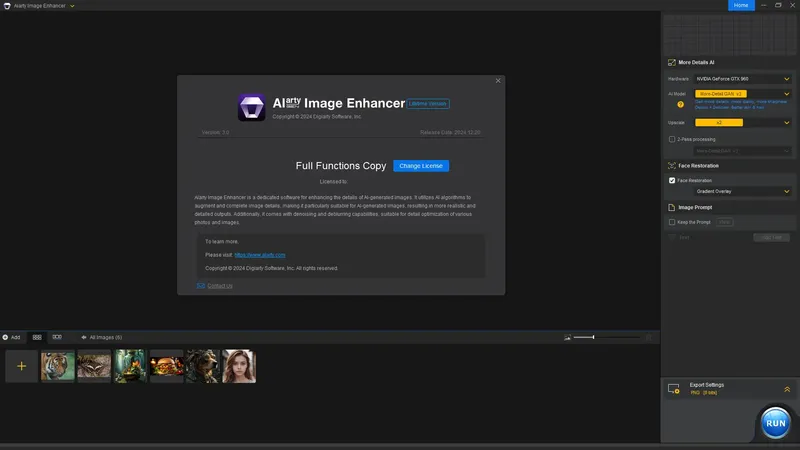The height and width of the screenshot is (450, 800).
Task: Expand the Export Settings panel chevron
Action: tap(787, 389)
